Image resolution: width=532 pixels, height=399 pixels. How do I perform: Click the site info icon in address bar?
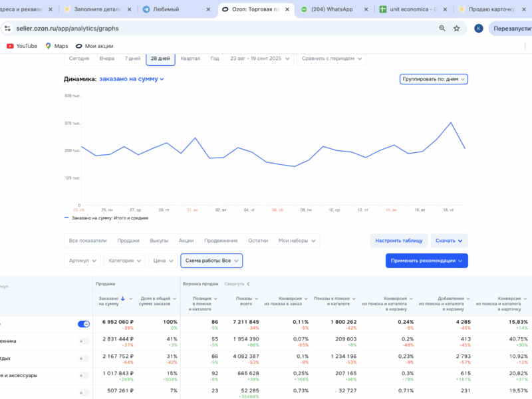[8, 29]
